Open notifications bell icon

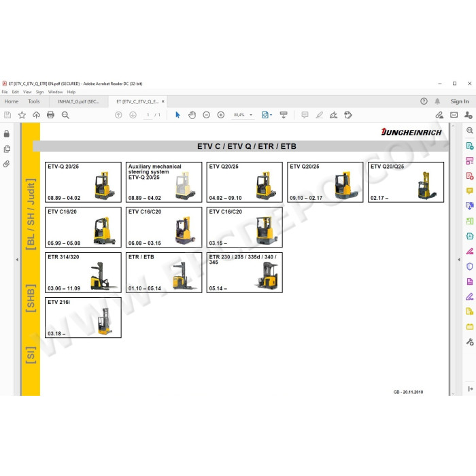(437, 101)
